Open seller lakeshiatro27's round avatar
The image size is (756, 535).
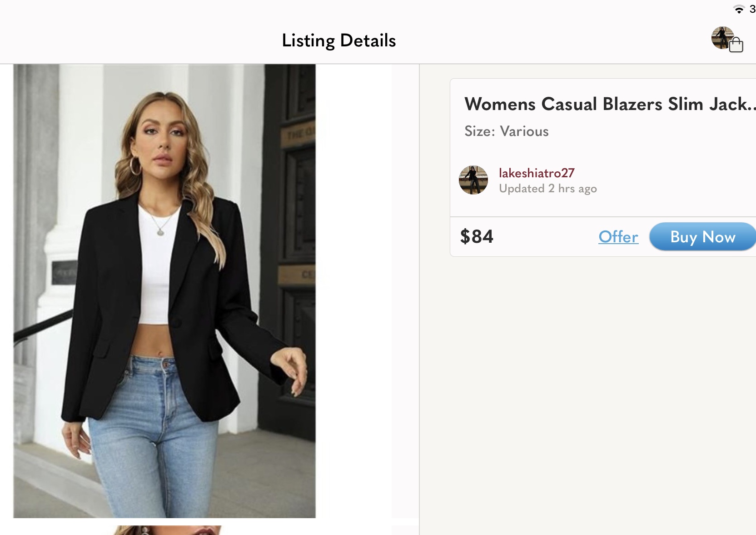pos(473,180)
